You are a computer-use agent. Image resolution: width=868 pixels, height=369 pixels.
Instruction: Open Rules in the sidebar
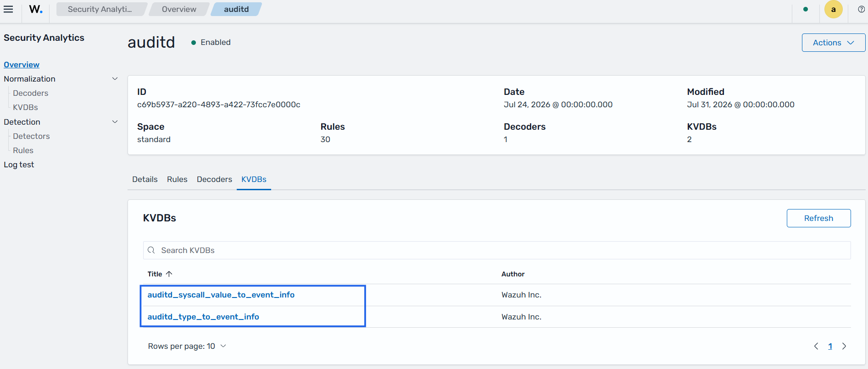(23, 150)
